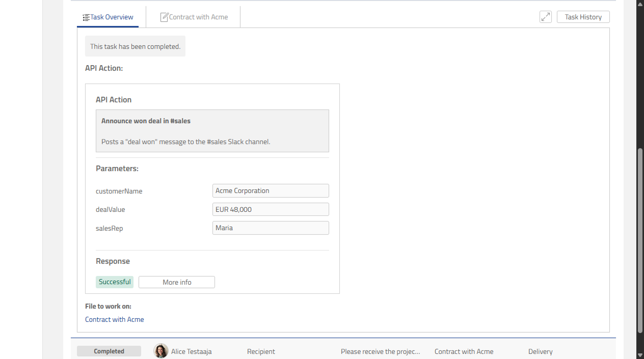Click 'Announce won deal in #sales' title

(x=146, y=121)
